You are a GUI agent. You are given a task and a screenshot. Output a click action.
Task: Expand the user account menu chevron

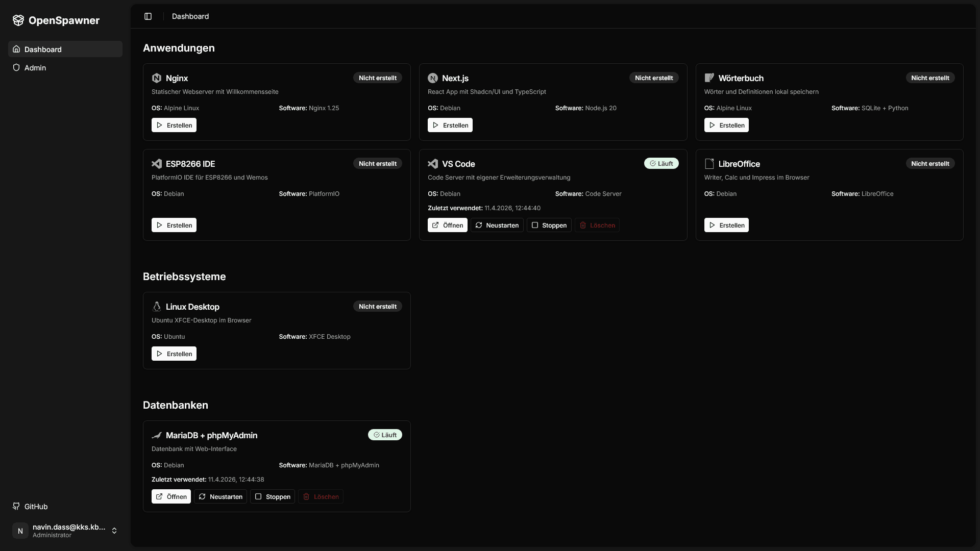114,531
